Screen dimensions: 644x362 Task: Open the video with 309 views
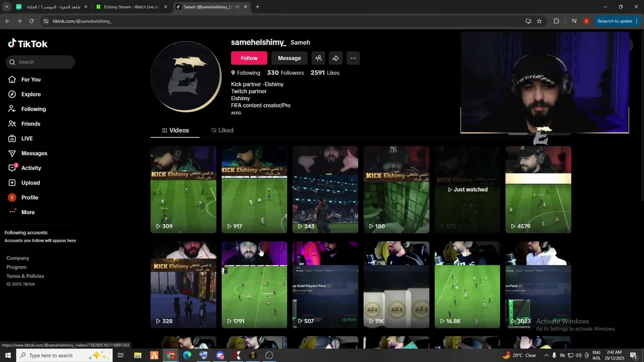click(183, 190)
